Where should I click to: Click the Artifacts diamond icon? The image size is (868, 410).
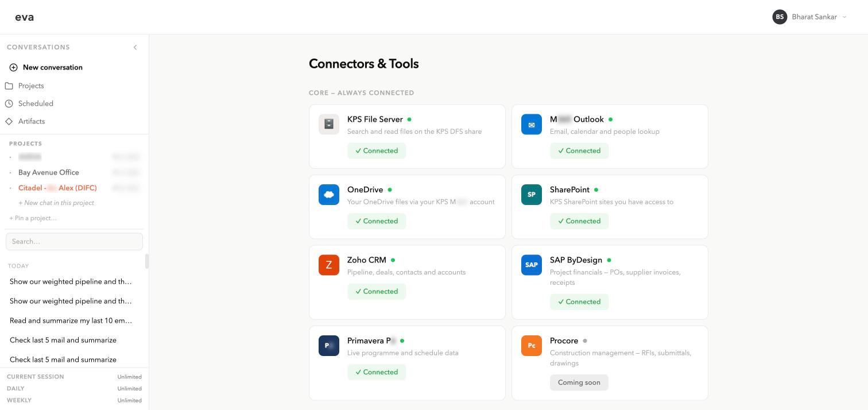click(9, 121)
